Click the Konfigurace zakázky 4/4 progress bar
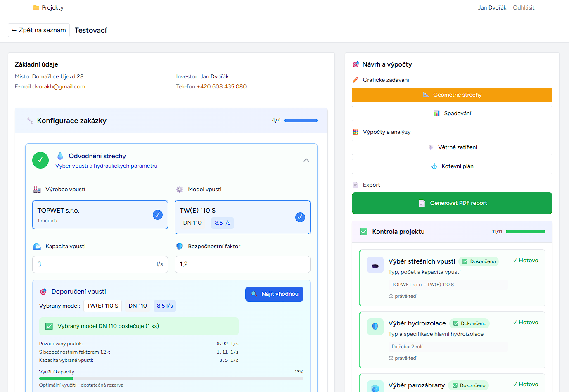Screen dimensions: 569x392 coord(301,121)
